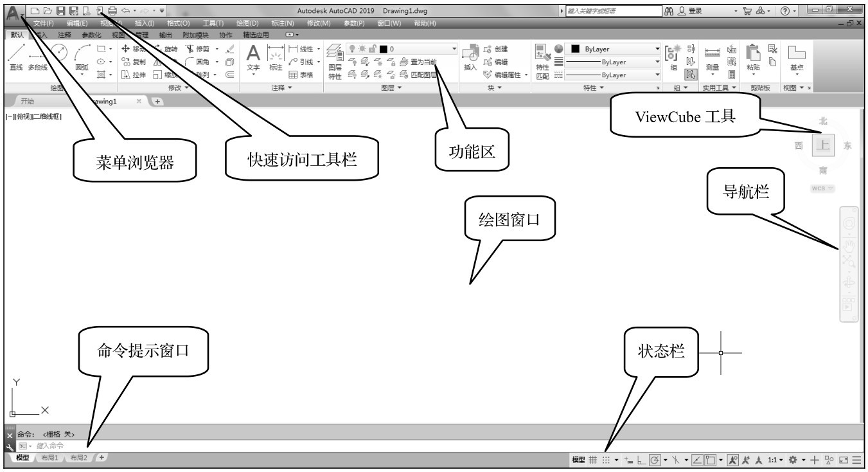
Task: Click the Plot printer icon in quick access toolbar
Action: 113,10
